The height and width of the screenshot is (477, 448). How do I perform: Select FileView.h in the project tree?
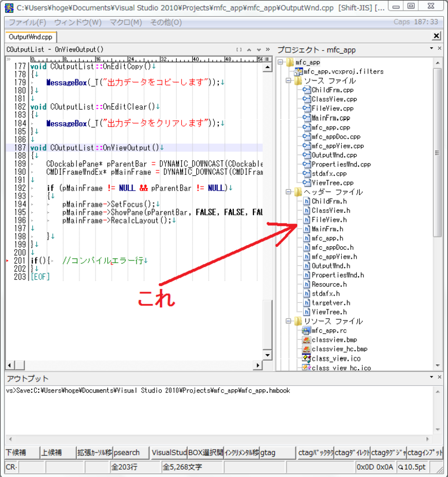[329, 219]
